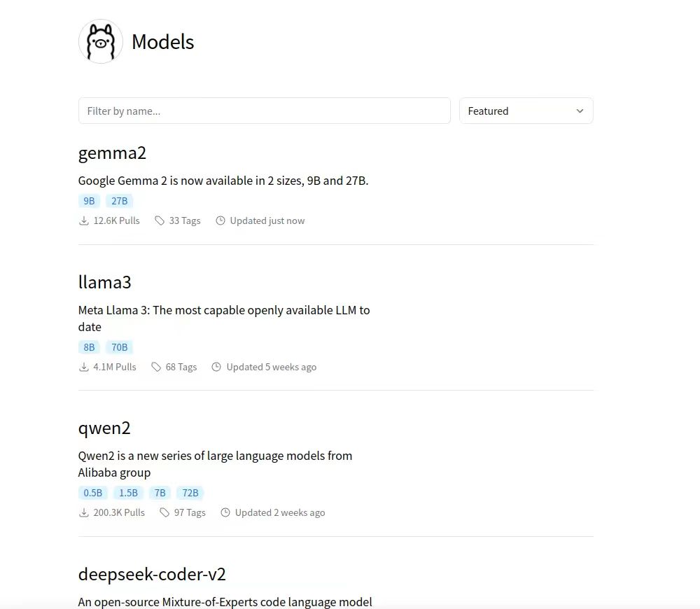700x609 pixels.
Task: Open the gemma2 model page
Action: point(112,153)
